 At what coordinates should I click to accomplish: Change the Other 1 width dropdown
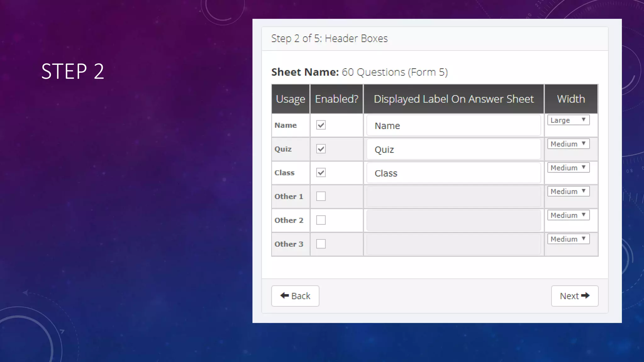pyautogui.click(x=568, y=191)
